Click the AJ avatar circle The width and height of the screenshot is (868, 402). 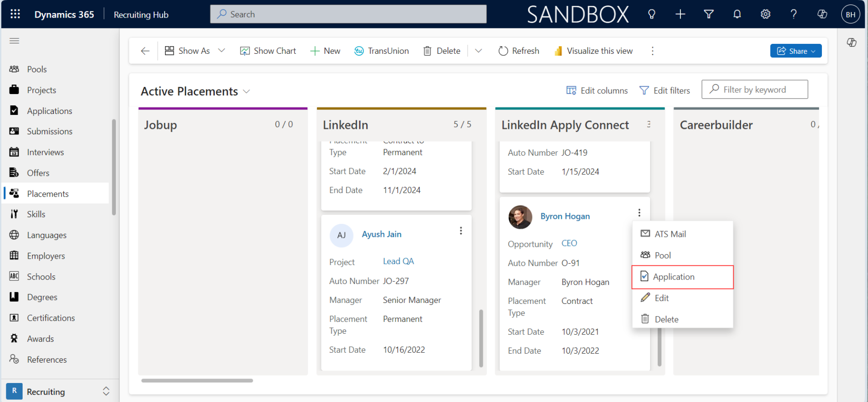(x=341, y=235)
